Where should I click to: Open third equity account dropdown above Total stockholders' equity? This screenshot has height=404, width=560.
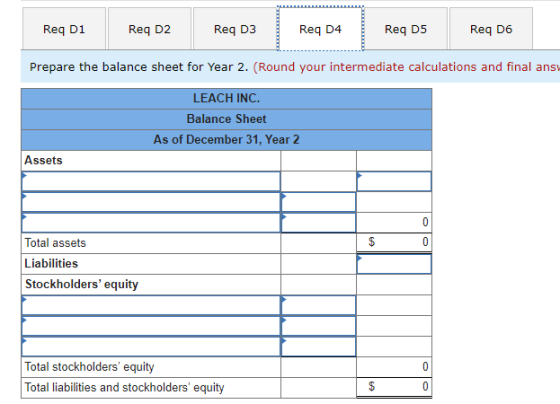point(151,346)
